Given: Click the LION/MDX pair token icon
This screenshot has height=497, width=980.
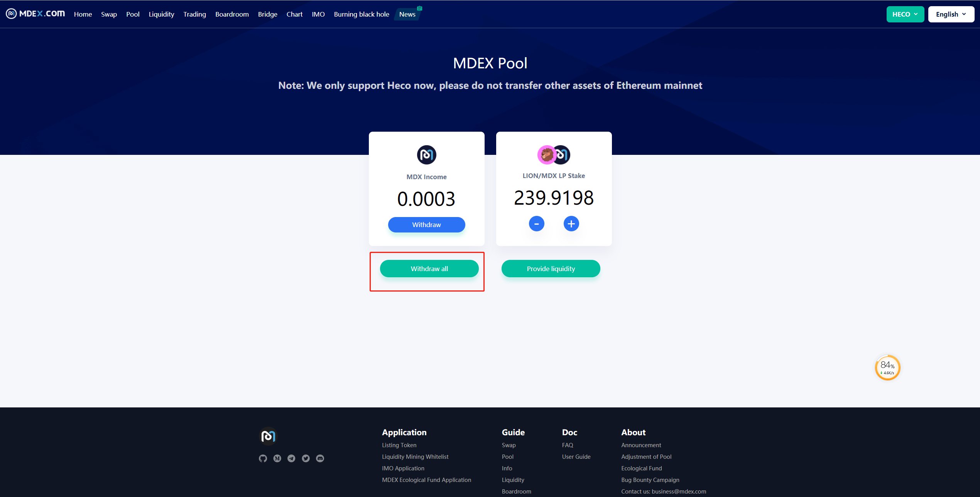Looking at the screenshot, I should coord(554,155).
